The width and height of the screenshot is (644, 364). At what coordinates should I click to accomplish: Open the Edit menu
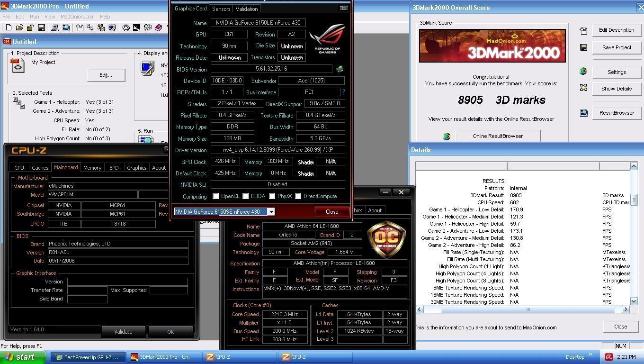[20, 17]
